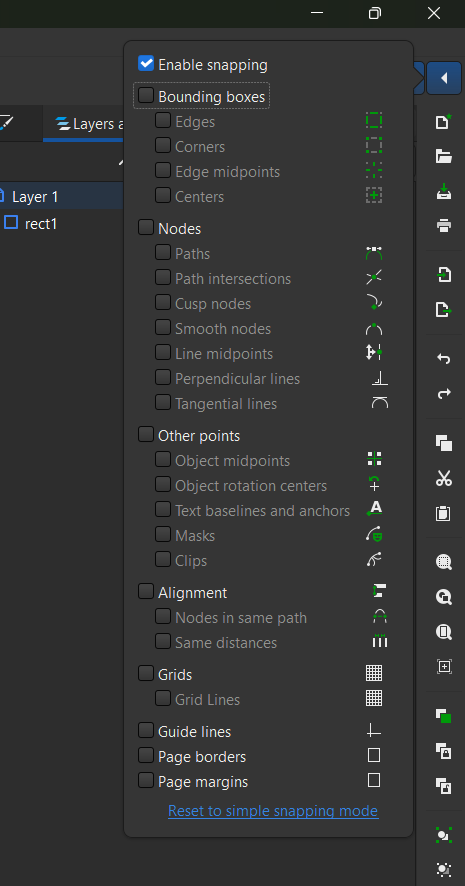Click the Zoom to selection icon
The height and width of the screenshot is (886, 465).
tap(444, 562)
